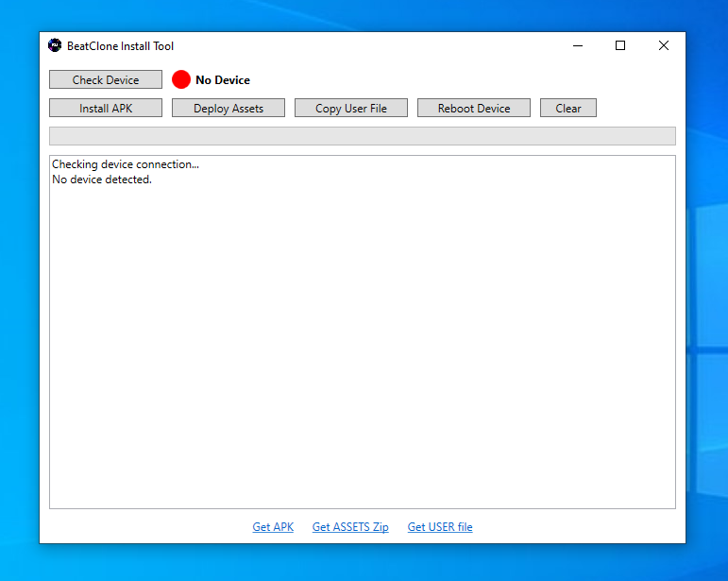This screenshot has width=728, height=581.
Task: Follow the Get ASSETS Zip link
Action: click(350, 526)
